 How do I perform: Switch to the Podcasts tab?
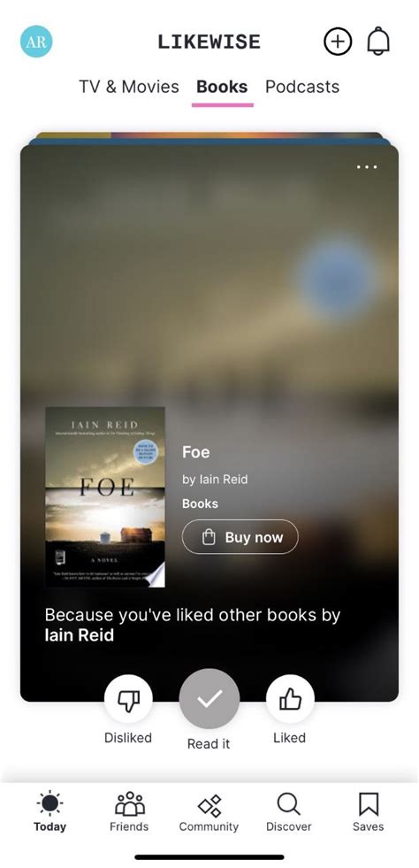pos(302,87)
